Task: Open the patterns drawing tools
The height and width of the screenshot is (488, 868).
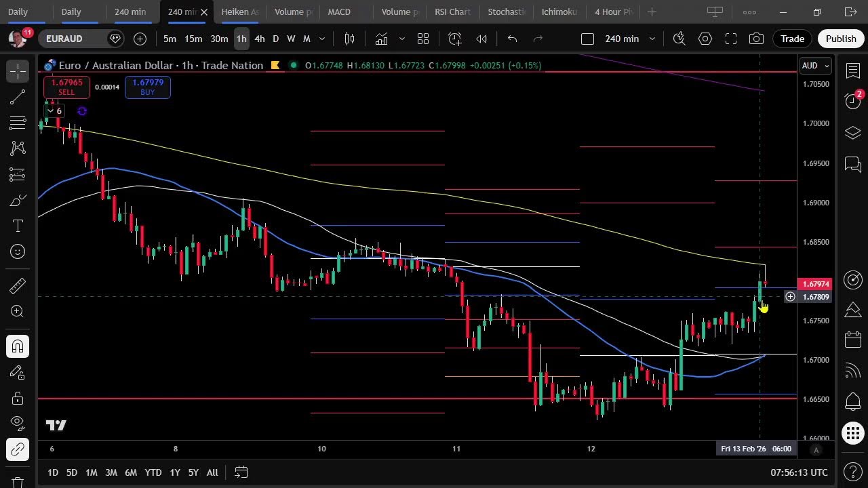Action: 18,148
